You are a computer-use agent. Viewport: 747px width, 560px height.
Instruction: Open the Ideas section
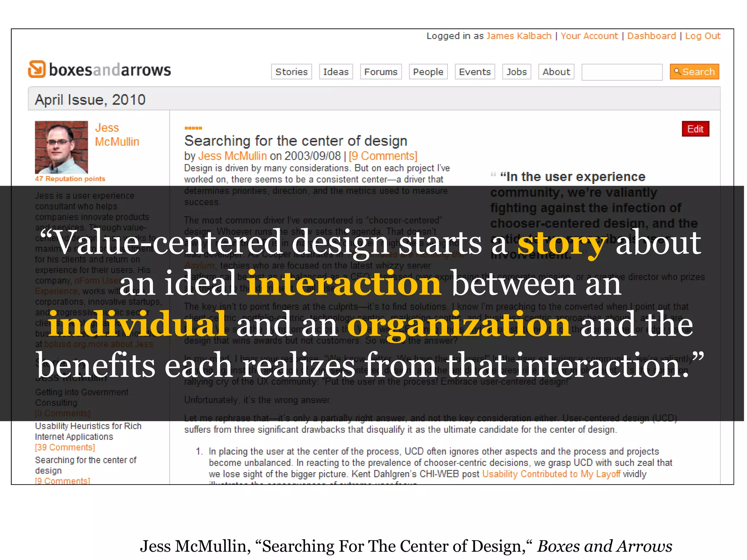(x=336, y=71)
